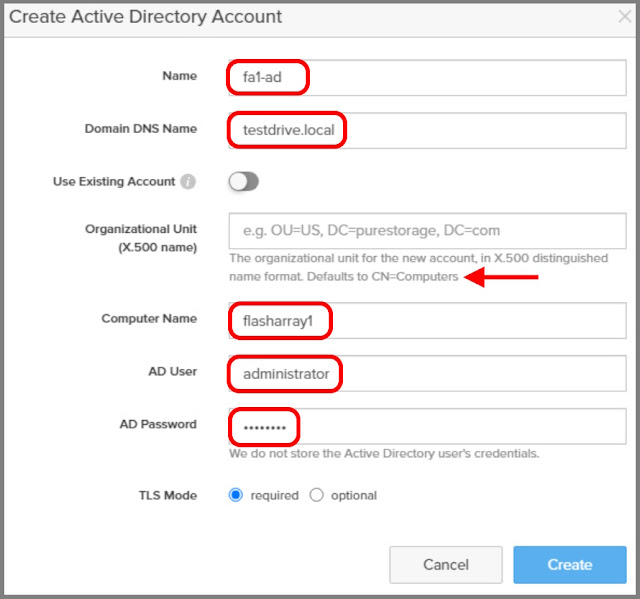Toggle the Use Existing Account switch
This screenshot has width=640, height=599.
(x=244, y=182)
